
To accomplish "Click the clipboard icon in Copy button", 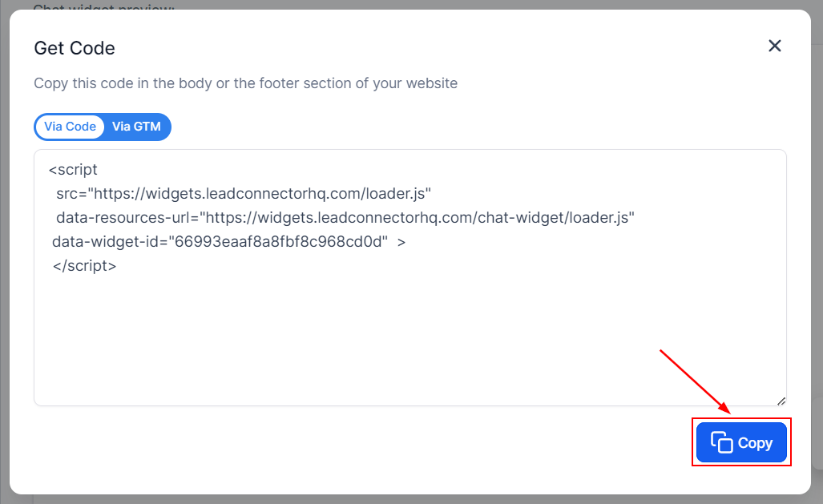I will coord(722,442).
